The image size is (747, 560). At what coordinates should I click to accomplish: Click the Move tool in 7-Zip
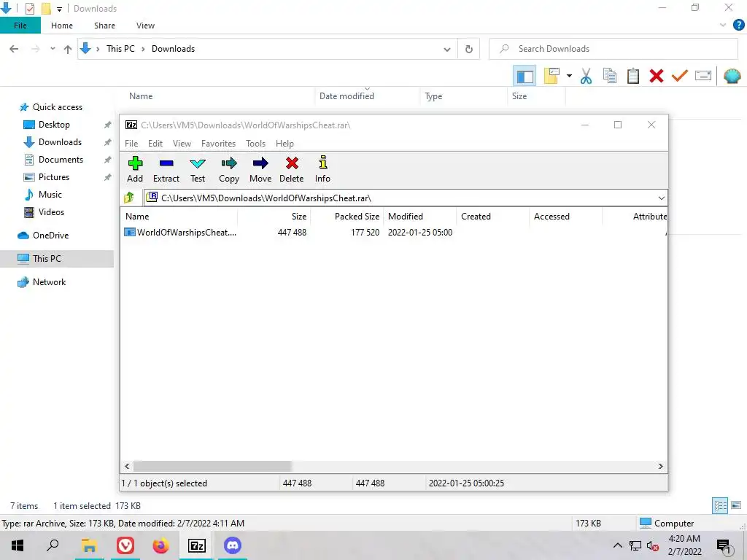point(260,169)
